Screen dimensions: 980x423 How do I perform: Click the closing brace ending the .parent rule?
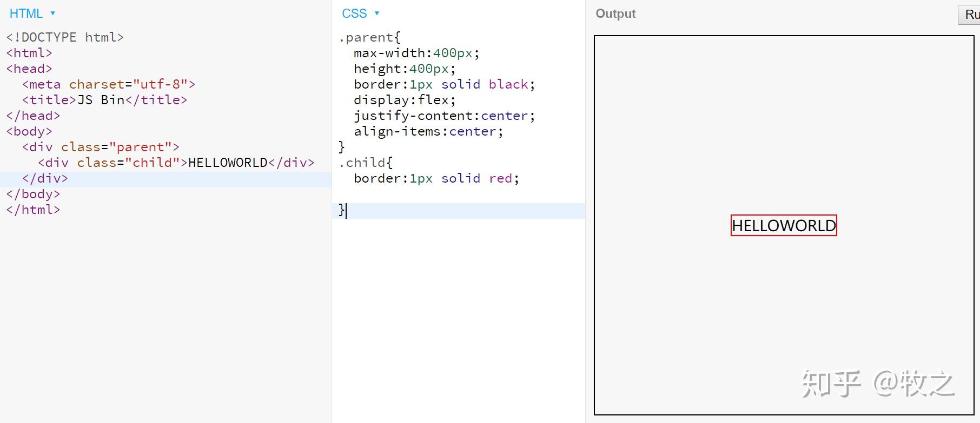342,147
